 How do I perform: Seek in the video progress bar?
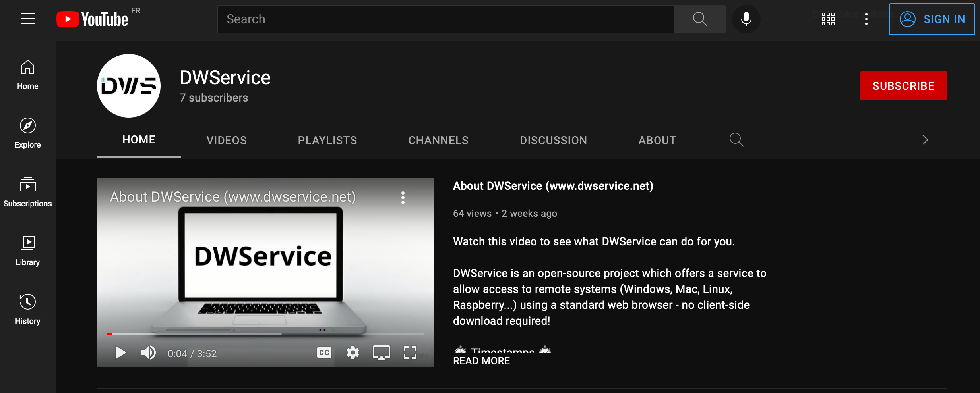[265, 334]
